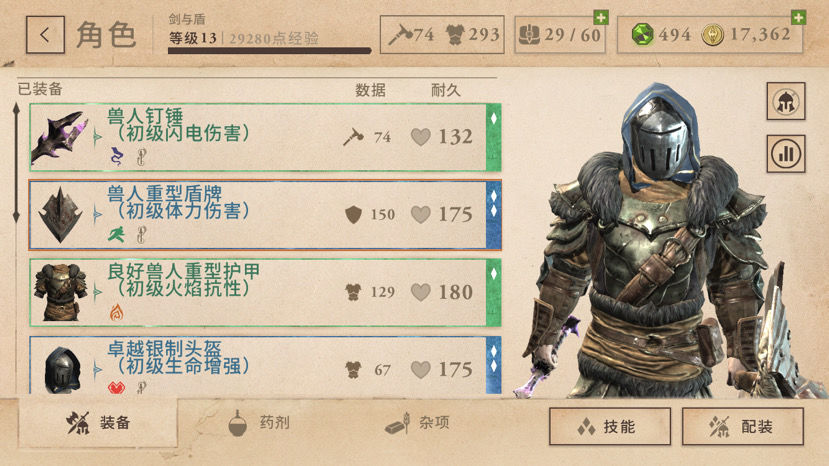The width and height of the screenshot is (829, 466).
Task: Click the 兽人钉锤 weapon thumbnail
Action: (60, 137)
